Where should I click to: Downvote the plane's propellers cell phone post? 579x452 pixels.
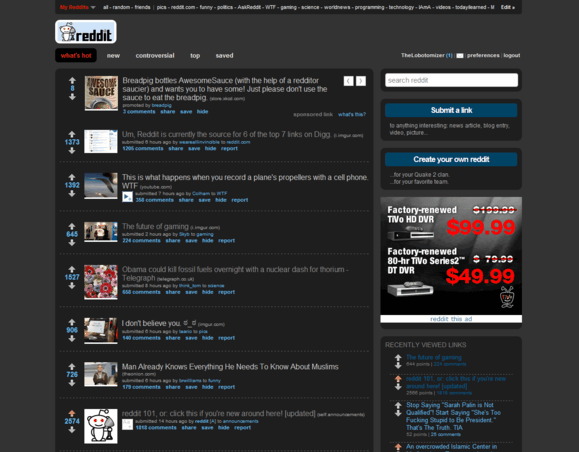(x=72, y=193)
